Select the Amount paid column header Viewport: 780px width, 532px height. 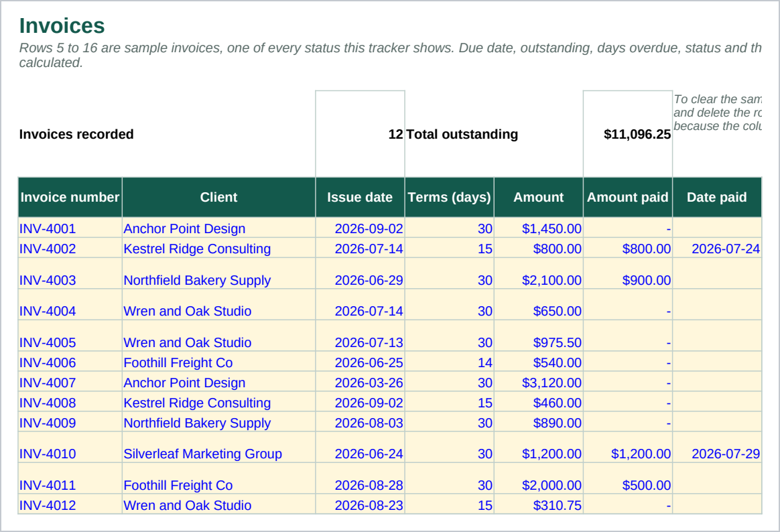tap(628, 198)
